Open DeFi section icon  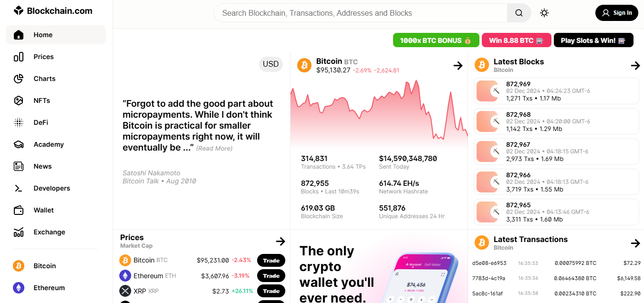(19, 122)
